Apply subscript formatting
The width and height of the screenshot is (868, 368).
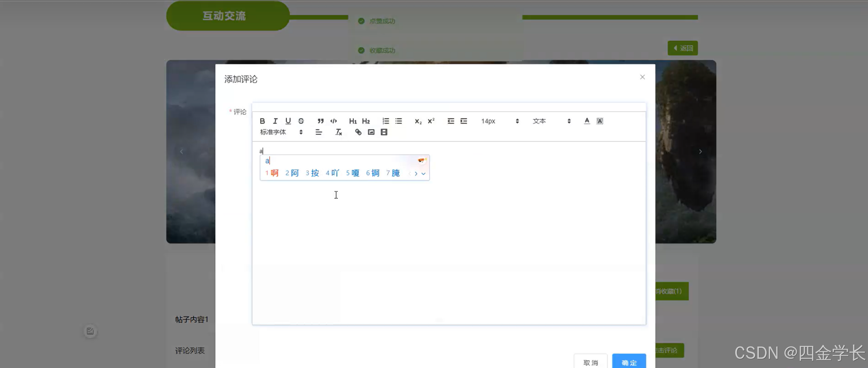point(418,121)
